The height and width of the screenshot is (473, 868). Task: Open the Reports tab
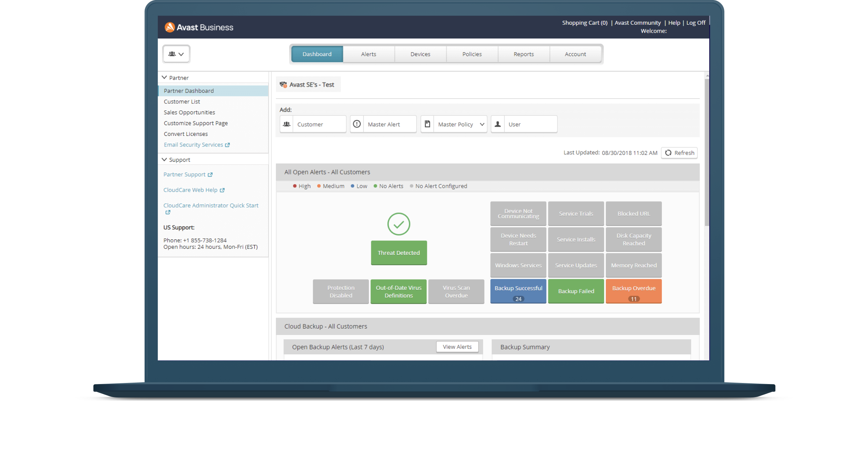click(x=523, y=54)
